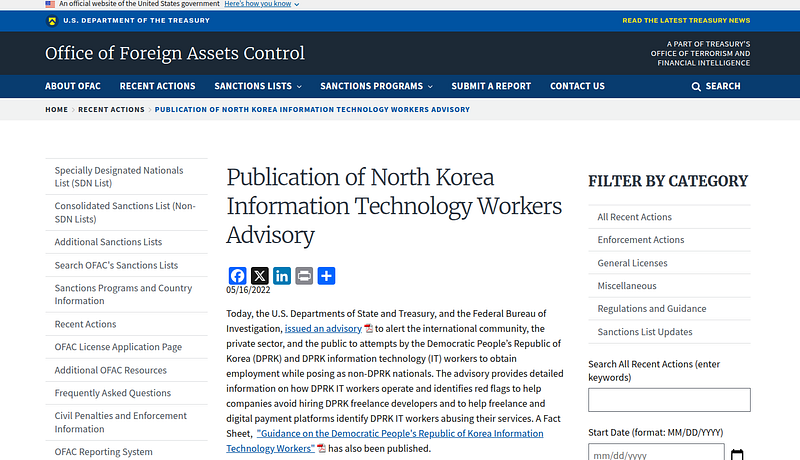Select Additional Sanctions Lists in sidebar
The image size is (800, 460).
click(x=127, y=242)
